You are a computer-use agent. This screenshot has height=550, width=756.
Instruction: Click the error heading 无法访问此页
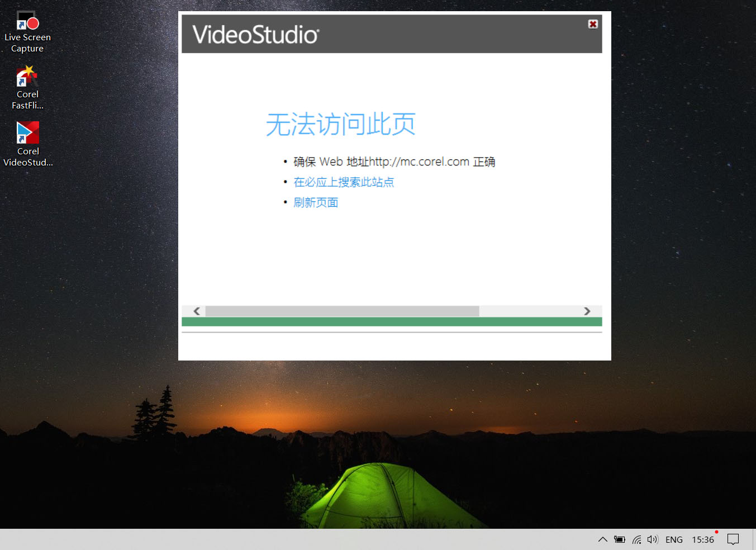pyautogui.click(x=340, y=124)
